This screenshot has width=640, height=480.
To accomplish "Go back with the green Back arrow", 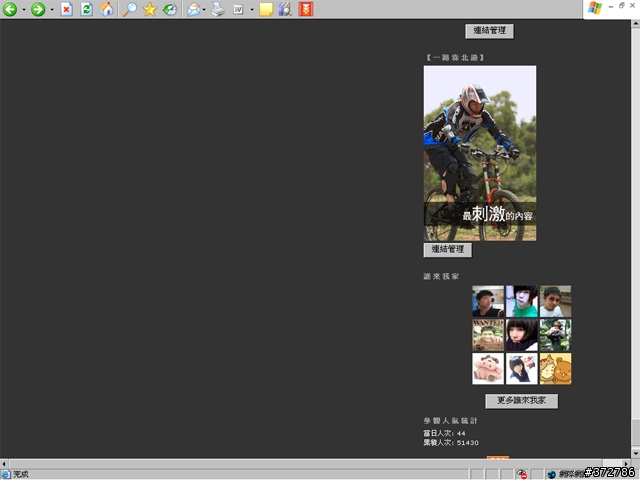I will 10,9.
